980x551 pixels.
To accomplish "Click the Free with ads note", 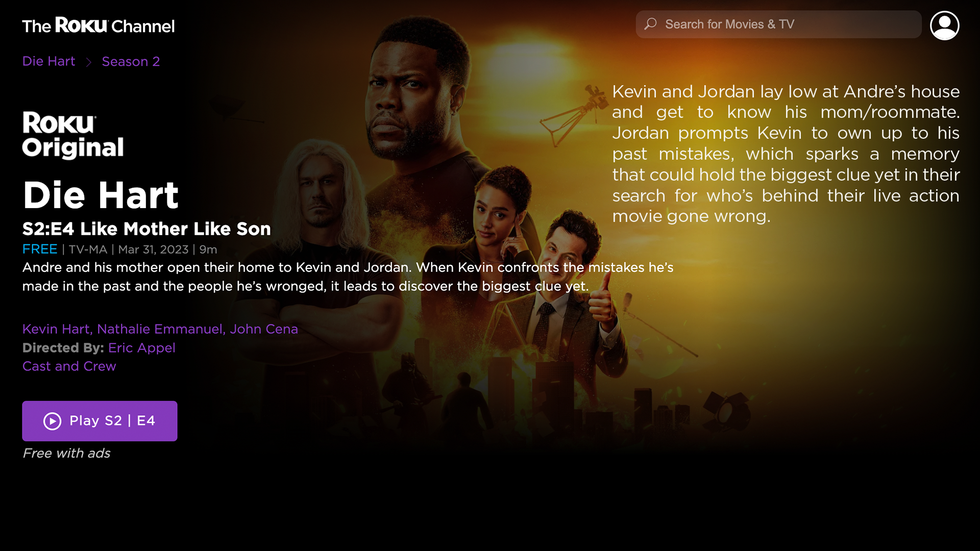I will point(66,453).
